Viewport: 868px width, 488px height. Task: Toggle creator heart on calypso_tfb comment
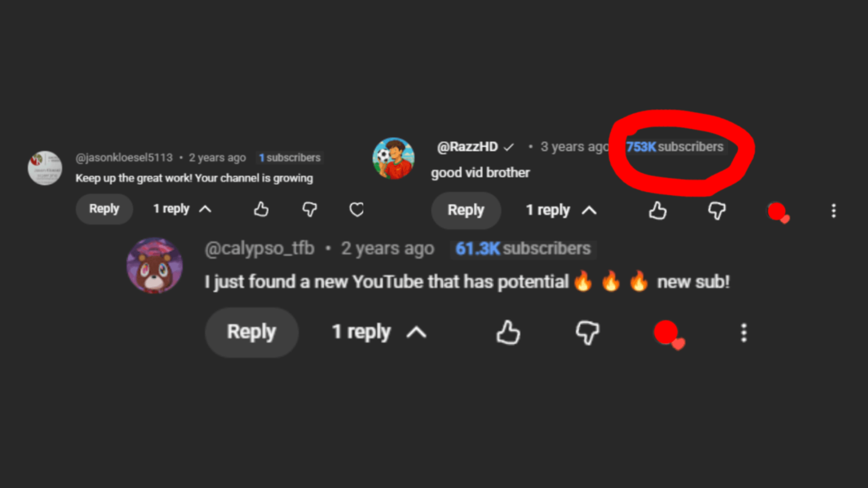pyautogui.click(x=668, y=334)
